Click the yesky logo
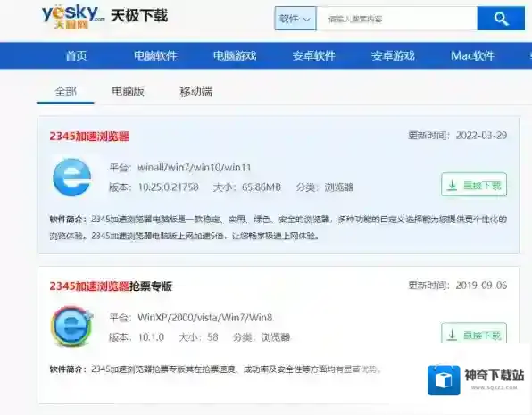 pos(73,17)
